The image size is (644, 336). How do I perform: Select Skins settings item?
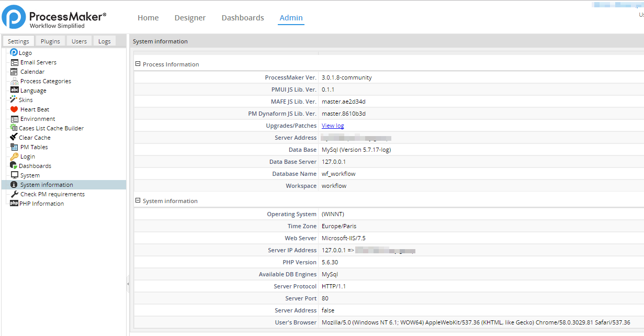pos(26,100)
